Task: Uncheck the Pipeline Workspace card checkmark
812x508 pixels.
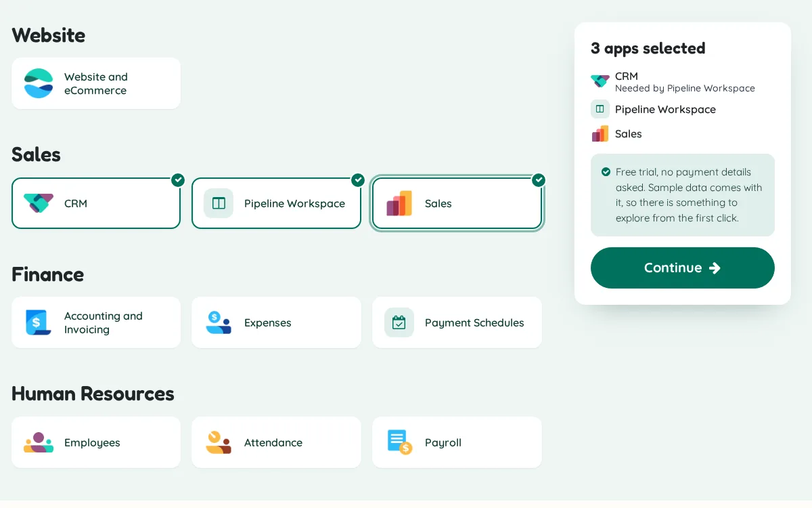Action: point(358,179)
